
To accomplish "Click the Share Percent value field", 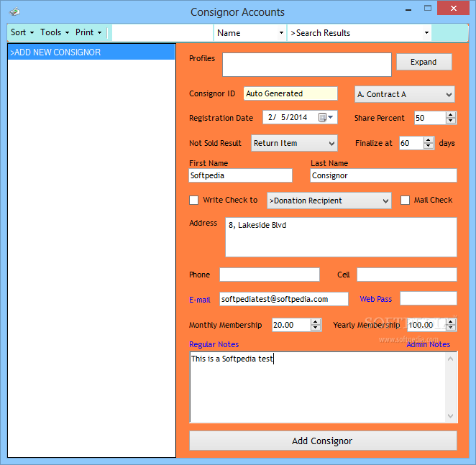I will [x=431, y=118].
